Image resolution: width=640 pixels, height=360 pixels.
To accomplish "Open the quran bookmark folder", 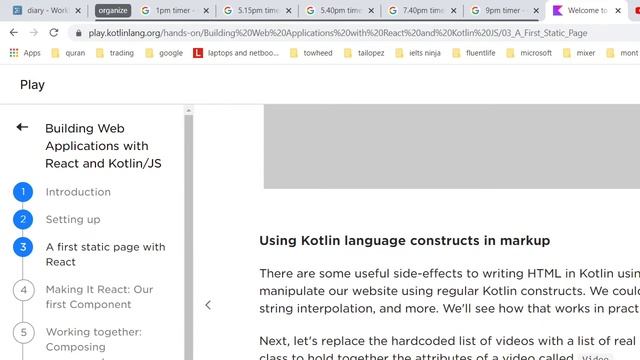I will [x=68, y=53].
